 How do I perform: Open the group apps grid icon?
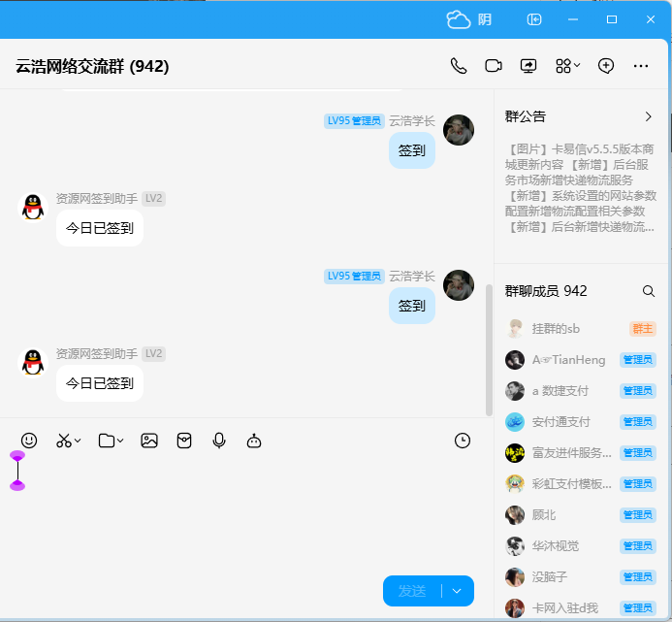tap(563, 66)
